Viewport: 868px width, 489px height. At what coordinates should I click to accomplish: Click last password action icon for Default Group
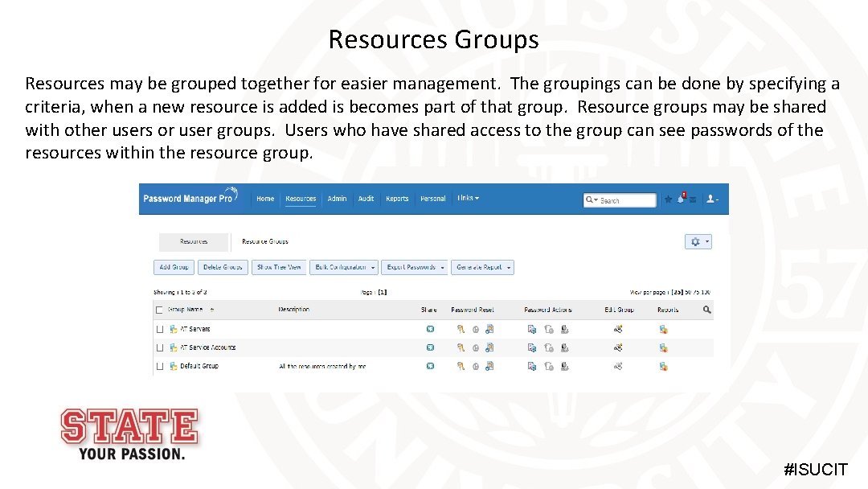click(565, 366)
